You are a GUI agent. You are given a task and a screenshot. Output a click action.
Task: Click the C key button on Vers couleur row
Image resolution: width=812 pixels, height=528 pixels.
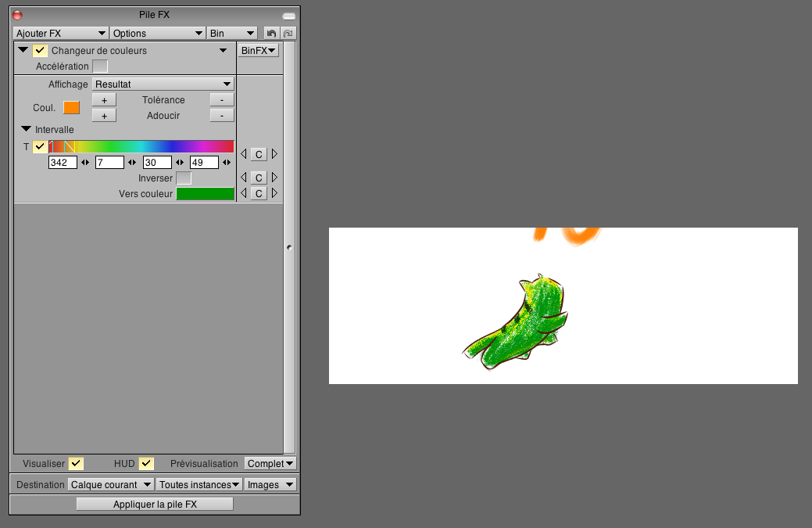pos(259,193)
